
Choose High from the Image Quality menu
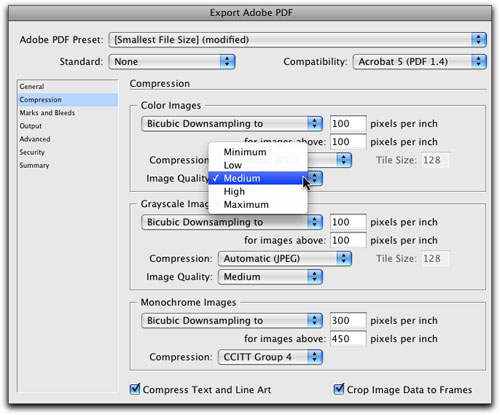coord(258,191)
